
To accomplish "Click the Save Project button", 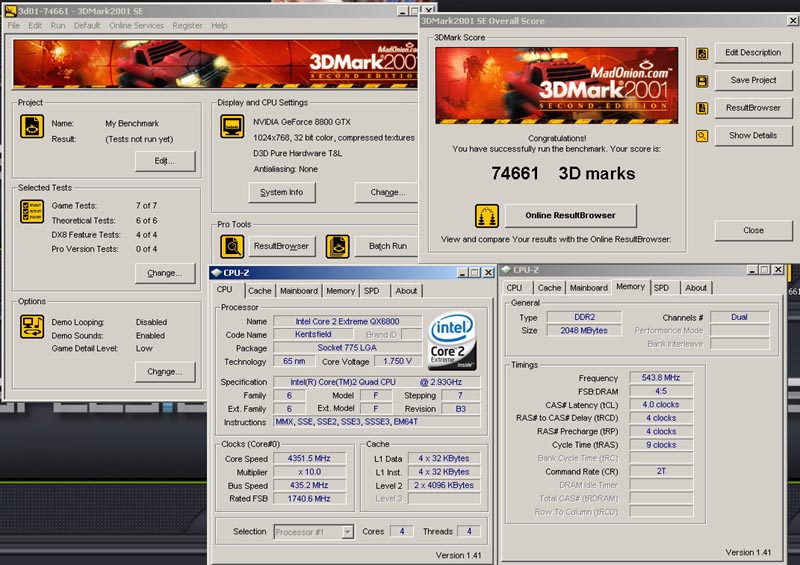I will click(753, 80).
